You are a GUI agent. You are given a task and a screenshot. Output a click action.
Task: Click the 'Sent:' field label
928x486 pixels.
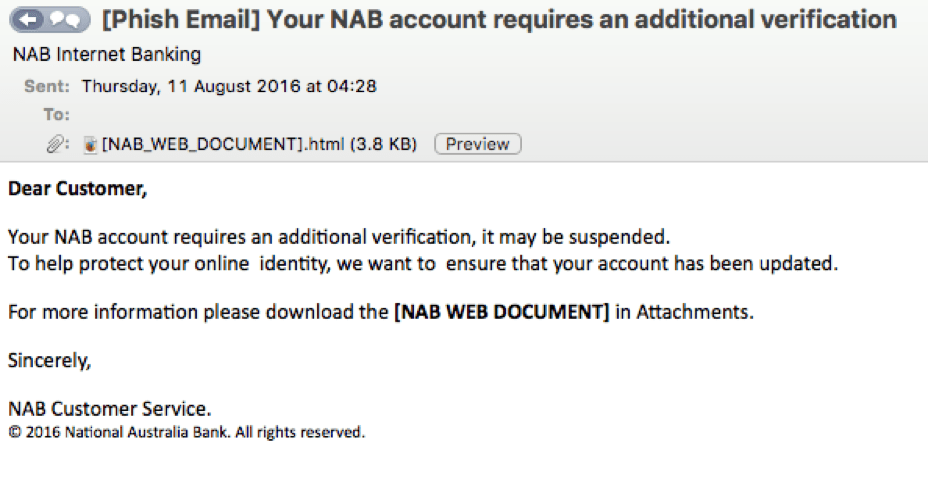click(x=47, y=86)
